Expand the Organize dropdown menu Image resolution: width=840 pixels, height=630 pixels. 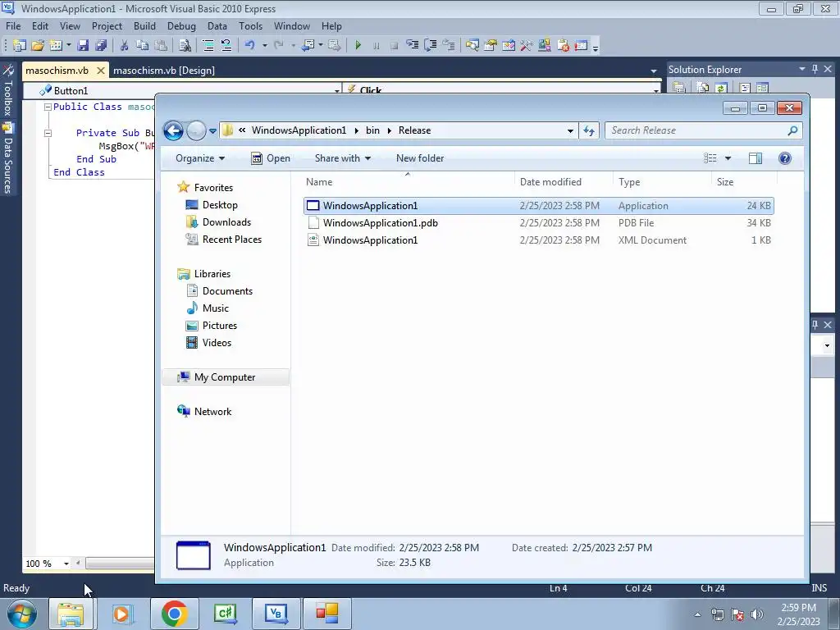(x=200, y=158)
